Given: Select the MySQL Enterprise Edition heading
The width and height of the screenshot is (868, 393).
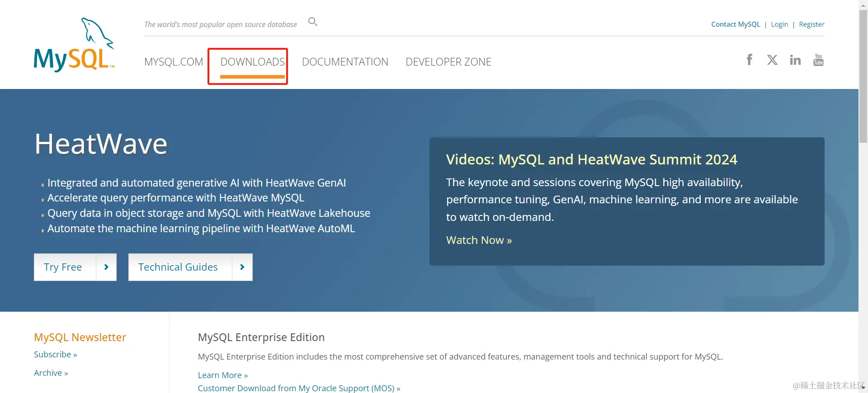Looking at the screenshot, I should pyautogui.click(x=261, y=337).
